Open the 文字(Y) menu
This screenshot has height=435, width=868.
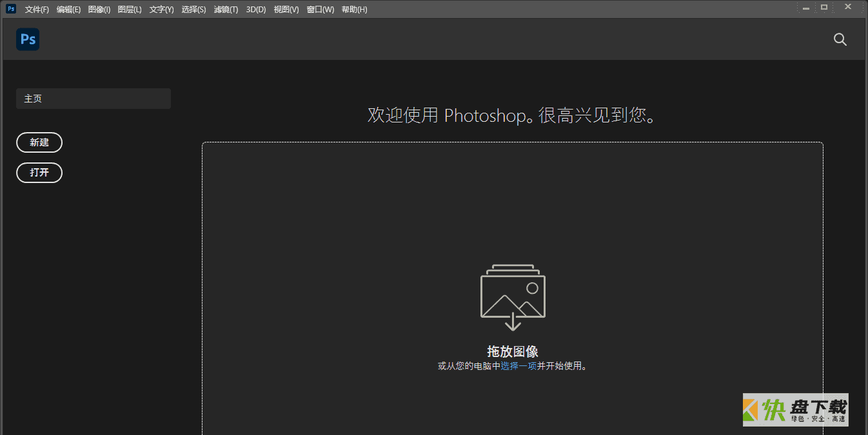161,10
